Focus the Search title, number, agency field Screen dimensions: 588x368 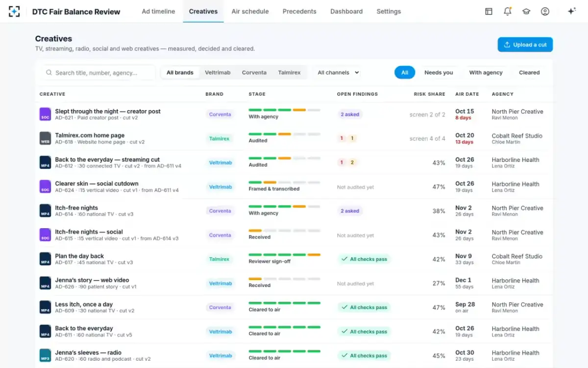pos(98,73)
